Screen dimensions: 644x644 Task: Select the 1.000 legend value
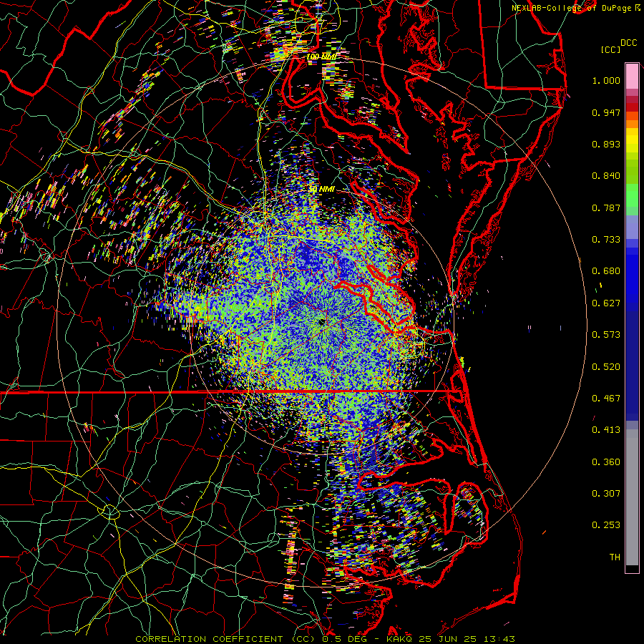tap(606, 80)
